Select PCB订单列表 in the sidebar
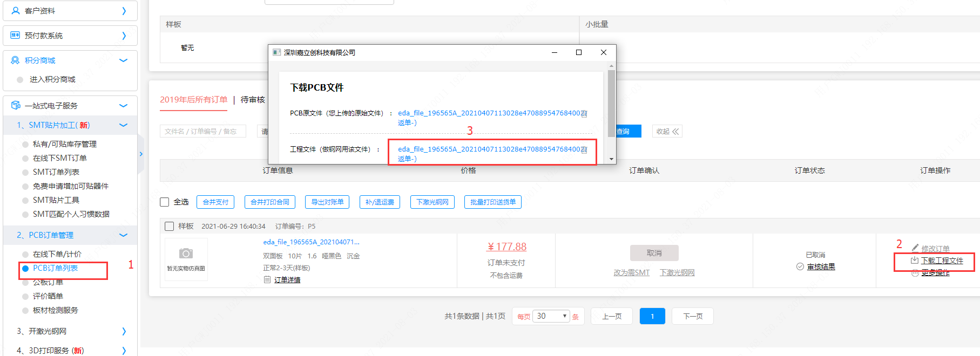The height and width of the screenshot is (356, 980). tap(55, 268)
